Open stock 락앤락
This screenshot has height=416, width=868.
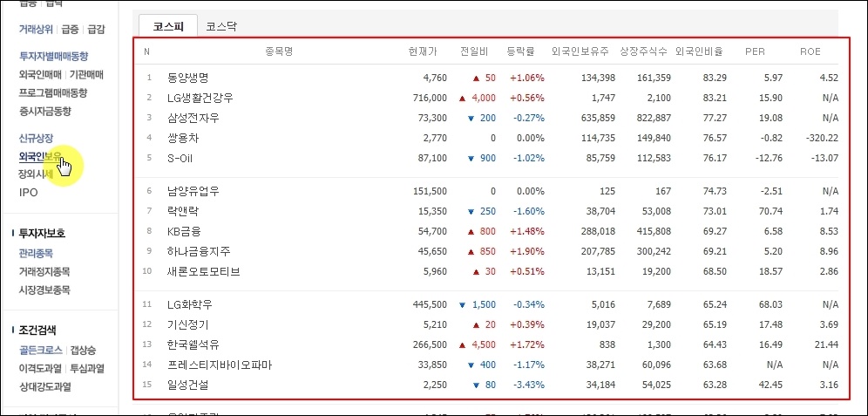click(x=183, y=212)
